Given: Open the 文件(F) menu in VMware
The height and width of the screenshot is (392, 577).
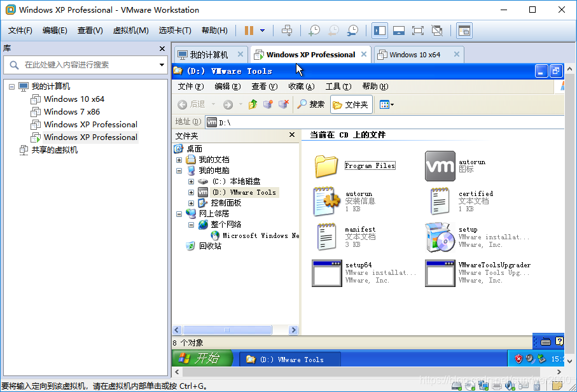Looking at the screenshot, I should [x=20, y=31].
